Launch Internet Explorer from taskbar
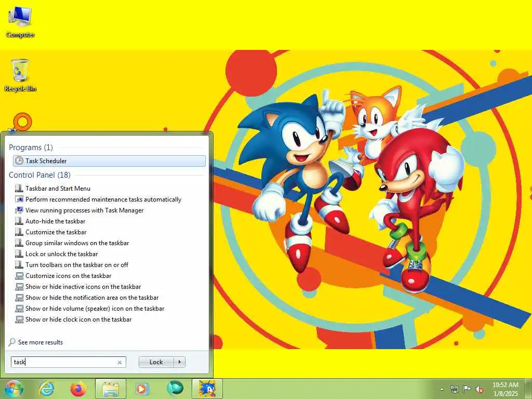532x399 pixels. [46, 389]
